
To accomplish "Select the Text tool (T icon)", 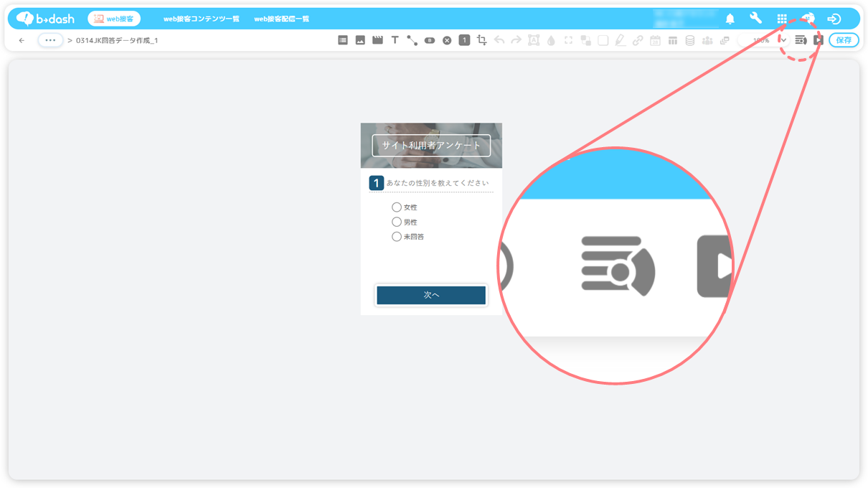I will 395,41.
